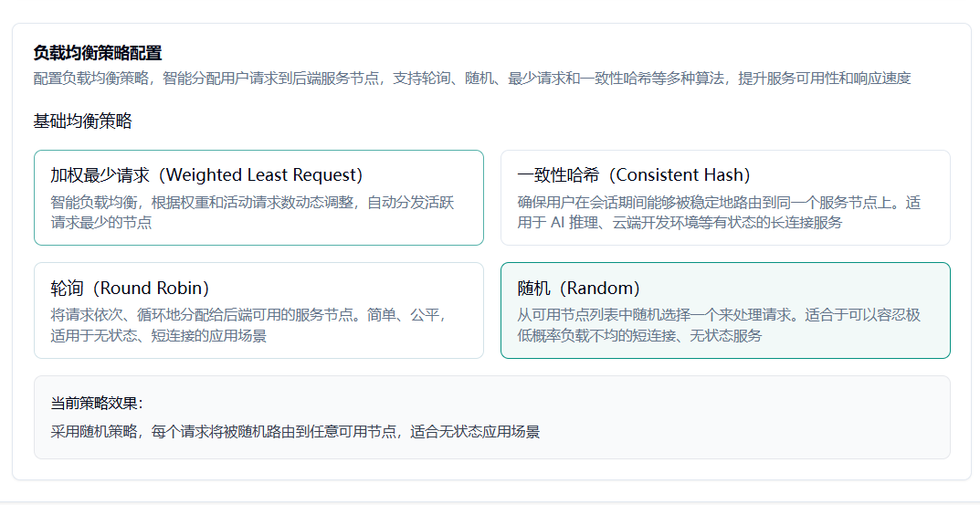Click the description starting 智能负载均衡,根据权重
The width and height of the screenshot is (980, 505).
point(252,203)
